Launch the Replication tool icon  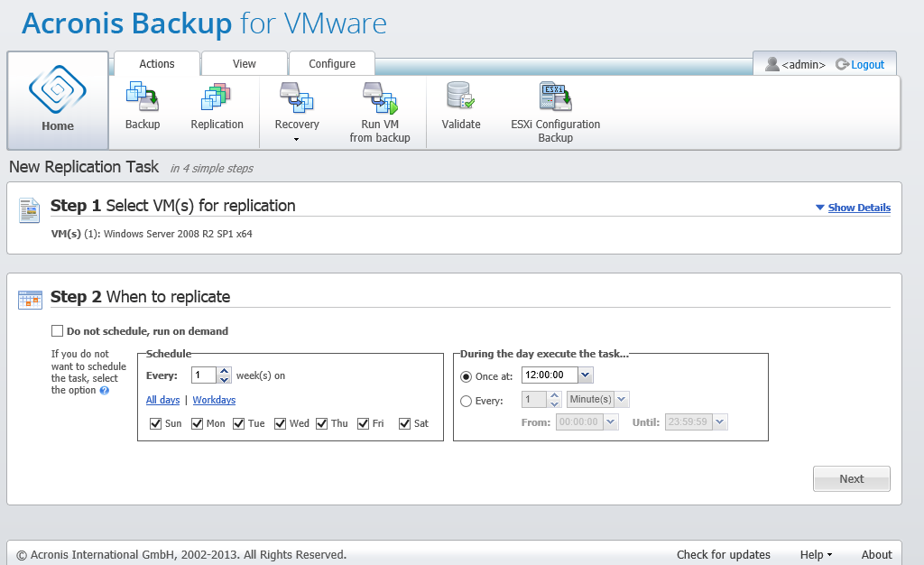(216, 97)
